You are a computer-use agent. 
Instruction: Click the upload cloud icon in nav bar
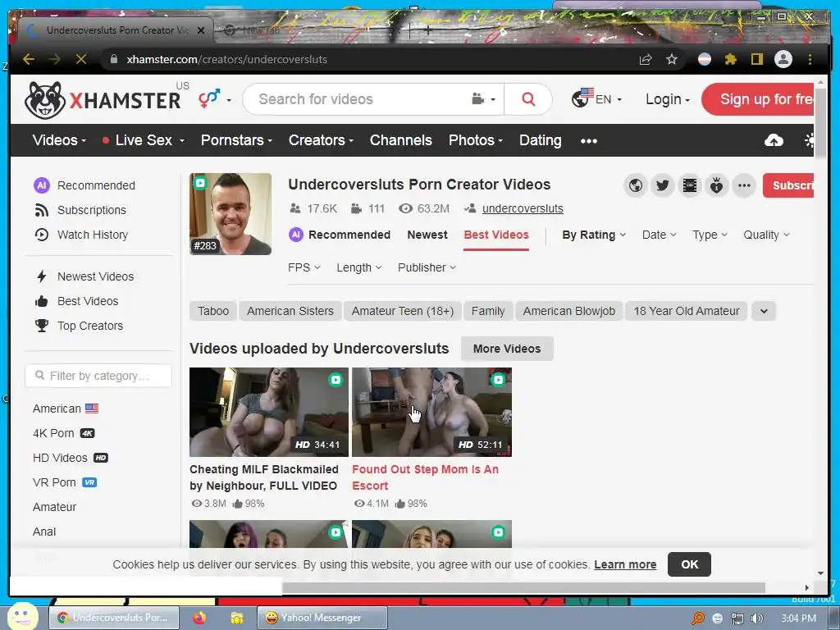pos(774,140)
